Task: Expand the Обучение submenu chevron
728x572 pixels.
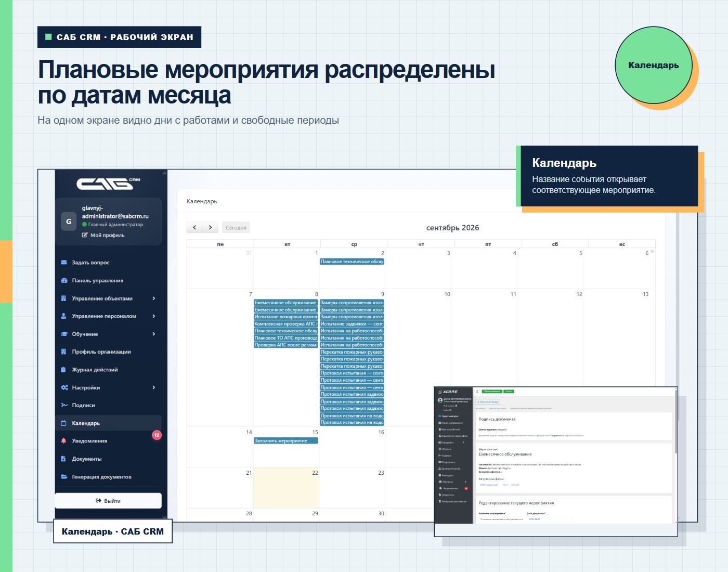Action: (154, 334)
